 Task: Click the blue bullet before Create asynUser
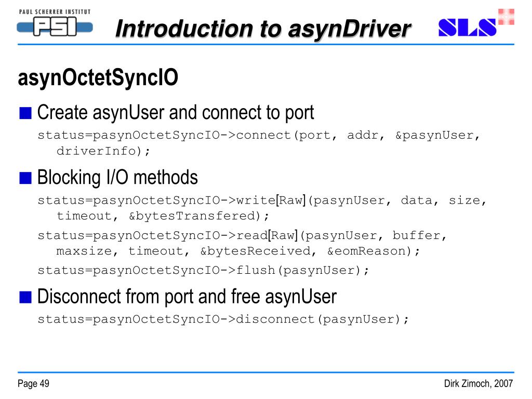(x=25, y=113)
